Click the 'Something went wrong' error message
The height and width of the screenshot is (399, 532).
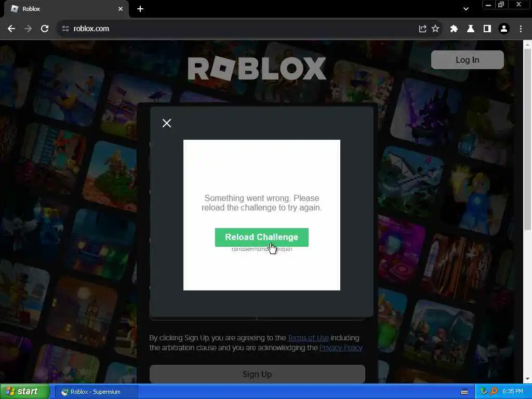click(x=262, y=203)
